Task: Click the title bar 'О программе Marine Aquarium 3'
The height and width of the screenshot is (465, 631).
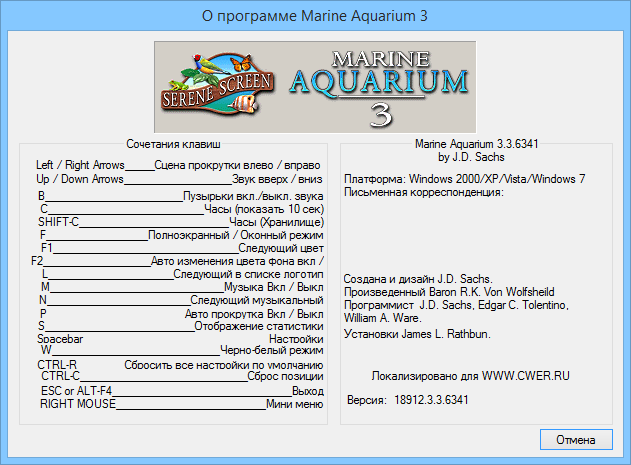Action: 315,16
